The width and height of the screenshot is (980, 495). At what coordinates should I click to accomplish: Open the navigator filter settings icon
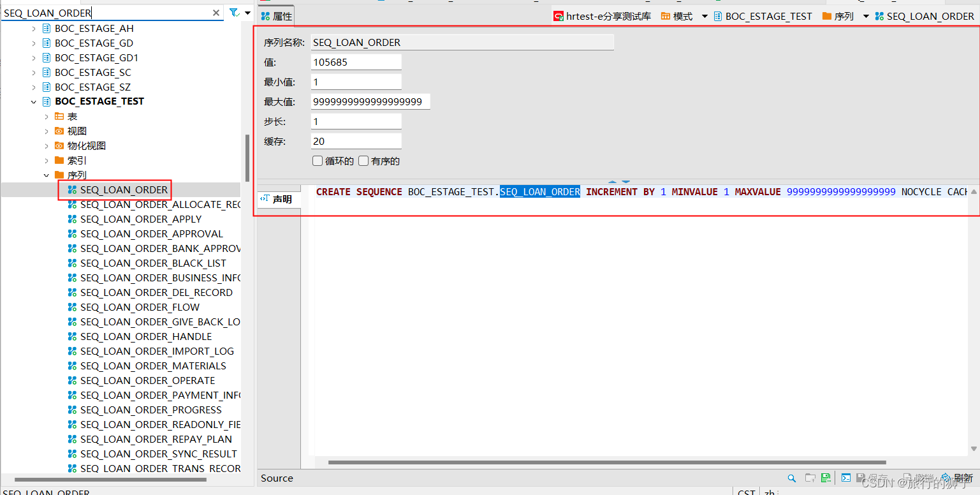234,13
